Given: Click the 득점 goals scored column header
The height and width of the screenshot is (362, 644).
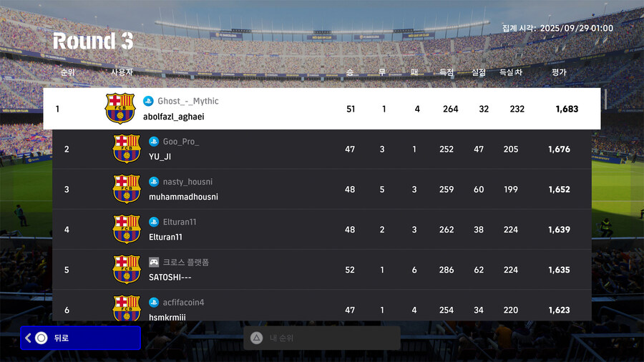Looking at the screenshot, I should 449,72.
